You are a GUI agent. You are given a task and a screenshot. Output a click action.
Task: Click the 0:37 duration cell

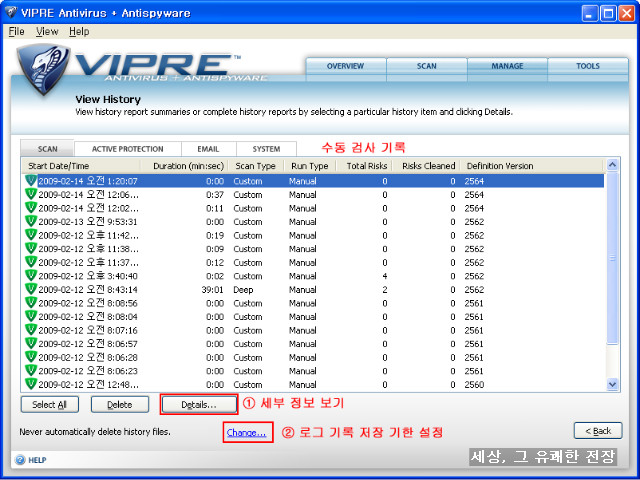215,195
